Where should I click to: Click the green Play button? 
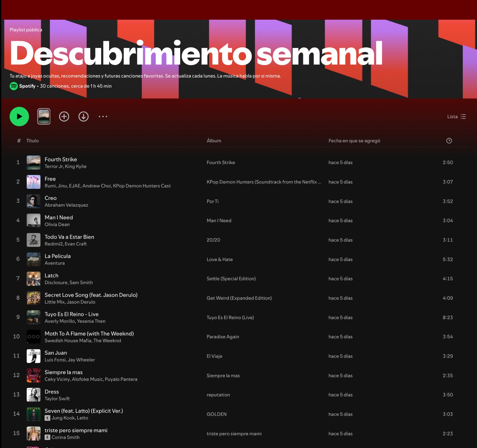19,117
